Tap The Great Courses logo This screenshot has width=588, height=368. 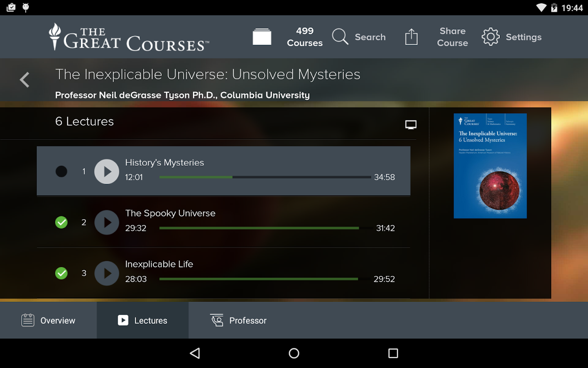click(x=129, y=37)
